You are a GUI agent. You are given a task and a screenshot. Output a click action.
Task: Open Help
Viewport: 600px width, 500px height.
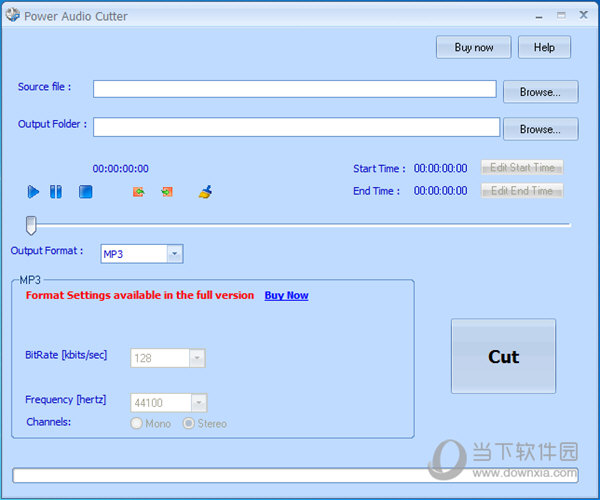[x=544, y=47]
